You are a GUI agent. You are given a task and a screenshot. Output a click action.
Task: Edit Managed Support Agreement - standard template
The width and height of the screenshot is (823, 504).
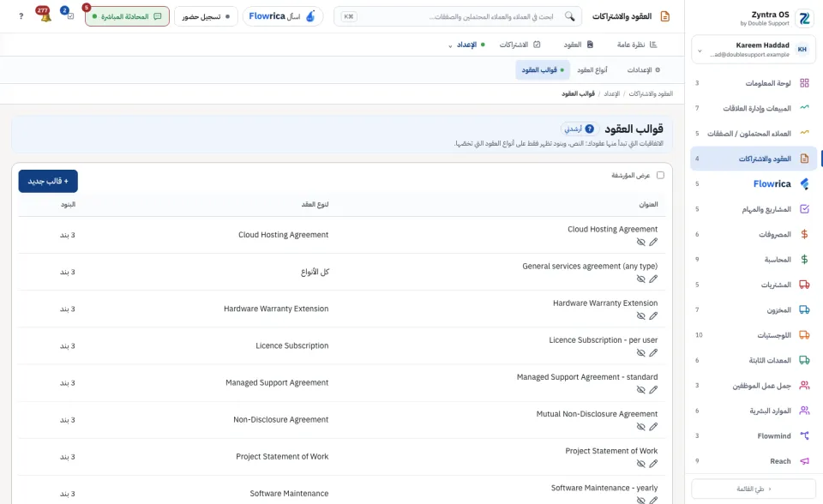click(x=653, y=389)
